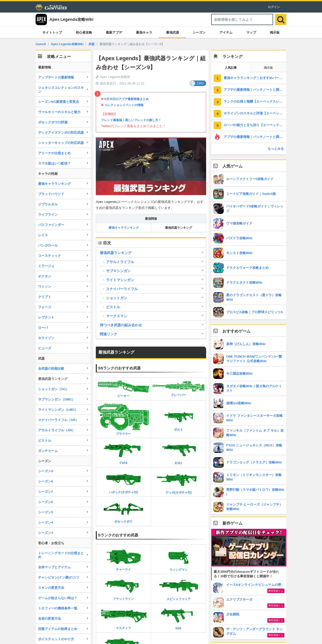Open the マップ navigation tab

click(251, 33)
